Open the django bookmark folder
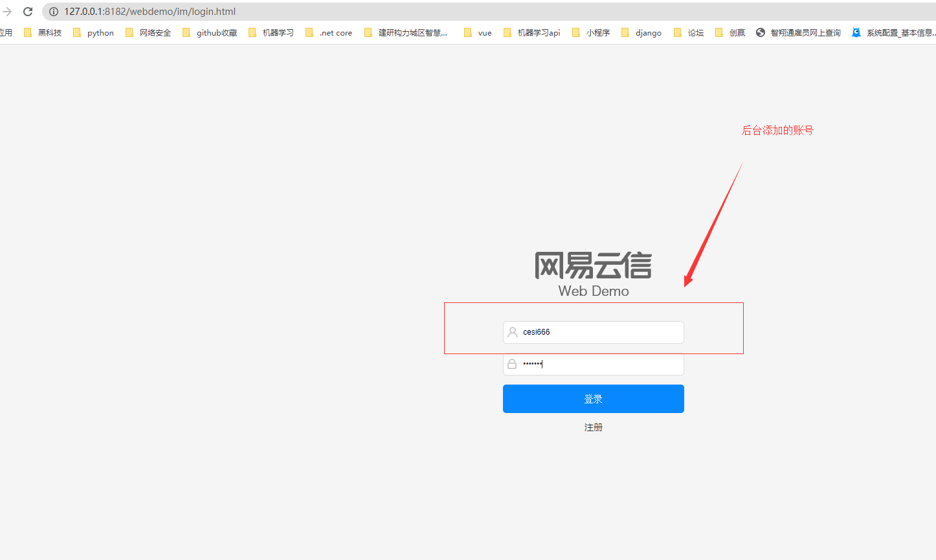This screenshot has width=936, height=560. coord(641,32)
